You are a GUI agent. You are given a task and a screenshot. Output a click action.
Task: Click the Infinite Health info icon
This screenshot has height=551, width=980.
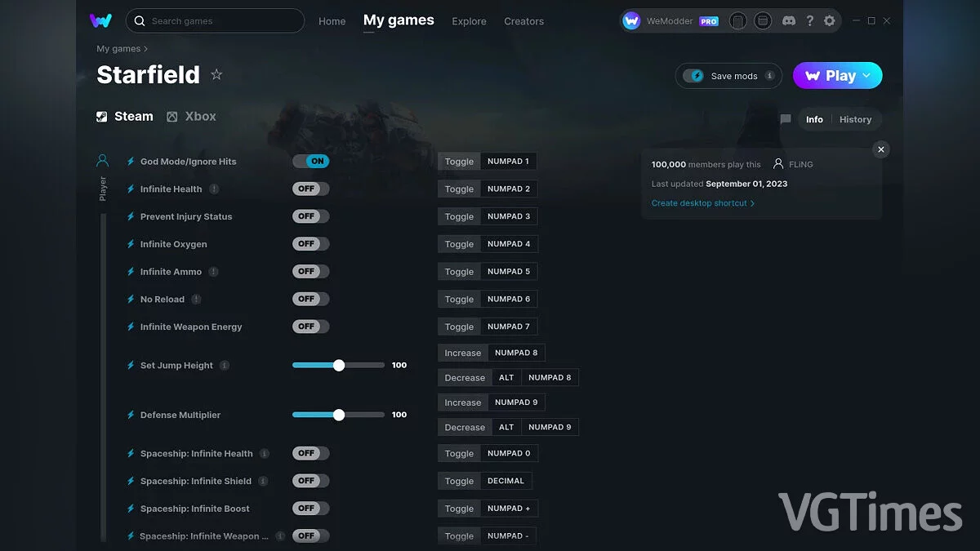(x=214, y=189)
